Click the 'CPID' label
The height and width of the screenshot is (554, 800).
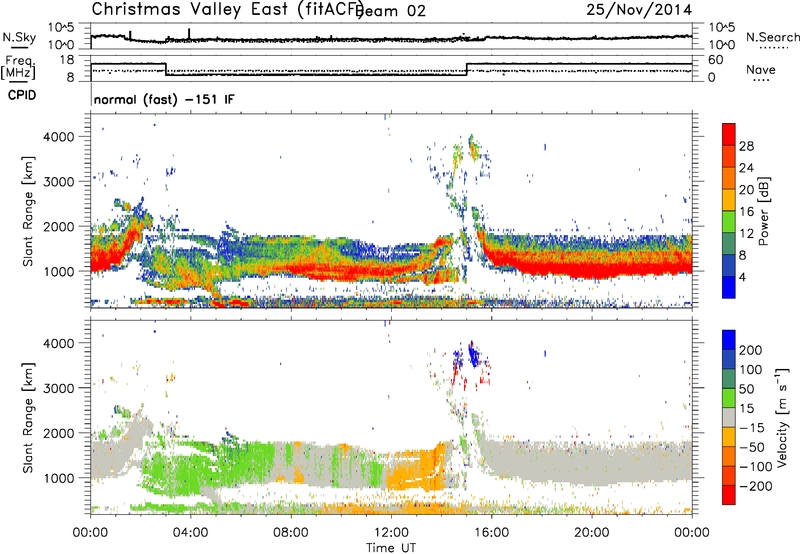tap(22, 95)
